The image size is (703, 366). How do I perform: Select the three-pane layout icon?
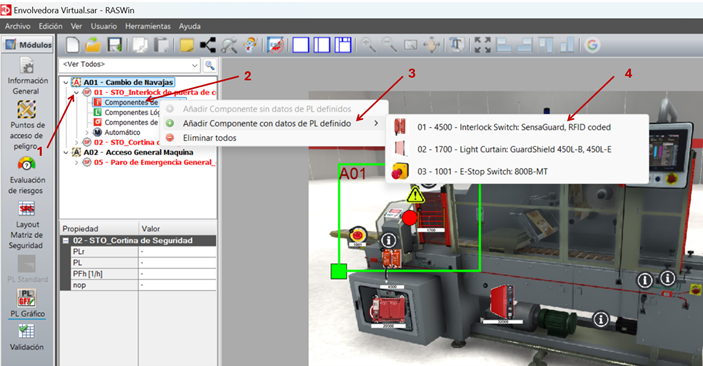pos(343,45)
